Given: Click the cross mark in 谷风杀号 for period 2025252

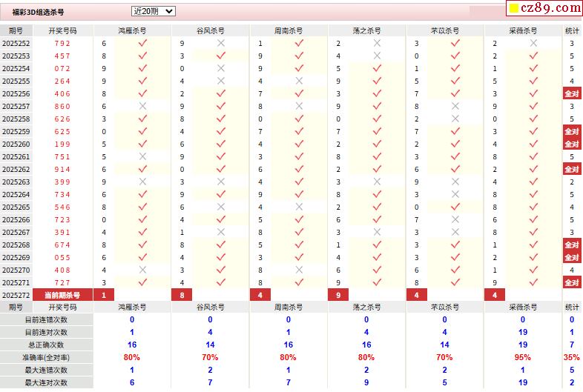Looking at the screenshot, I should [220, 44].
